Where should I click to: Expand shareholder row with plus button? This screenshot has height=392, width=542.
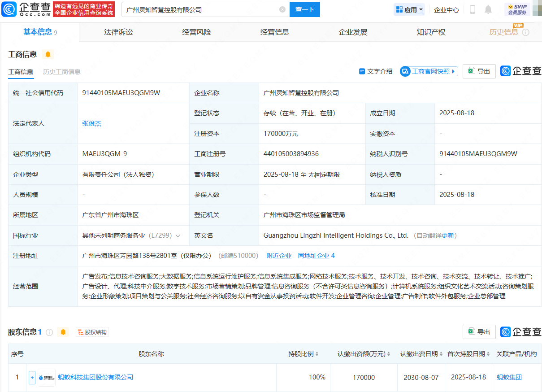pos(32,378)
